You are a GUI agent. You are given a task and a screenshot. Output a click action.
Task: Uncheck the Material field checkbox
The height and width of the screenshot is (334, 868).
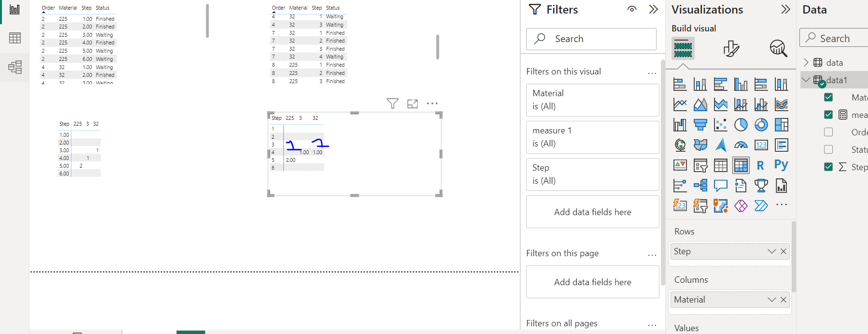click(828, 97)
